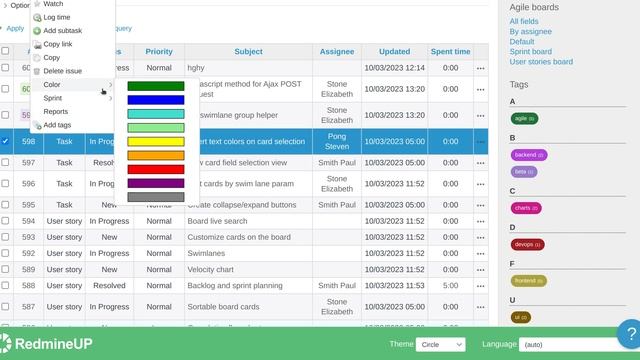
Task: Choose Reports from the context menu
Action: (56, 111)
